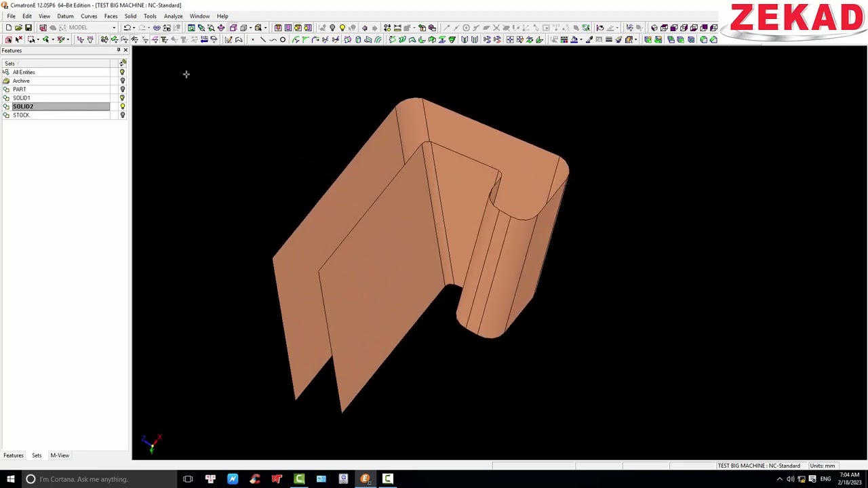This screenshot has width=868, height=488.
Task: Click the glasses view icon in toolbar
Action: [156, 28]
